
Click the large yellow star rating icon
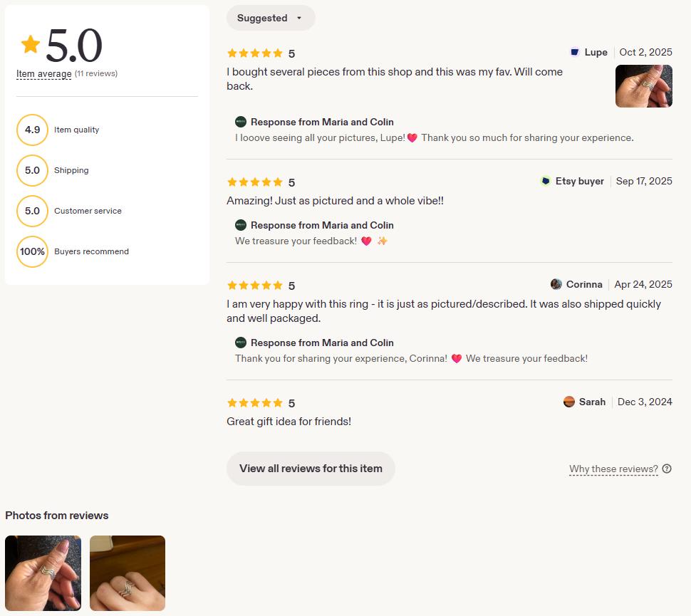pyautogui.click(x=31, y=44)
